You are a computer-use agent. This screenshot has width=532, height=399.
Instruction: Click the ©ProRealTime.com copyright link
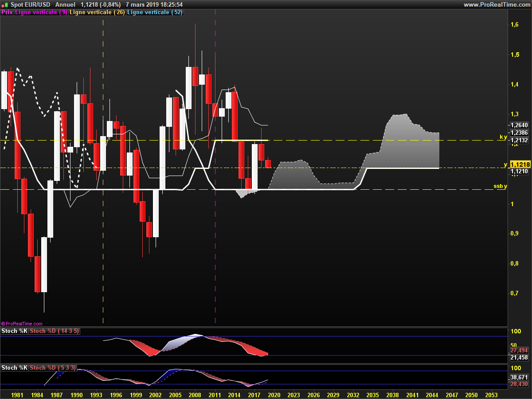(x=22, y=324)
